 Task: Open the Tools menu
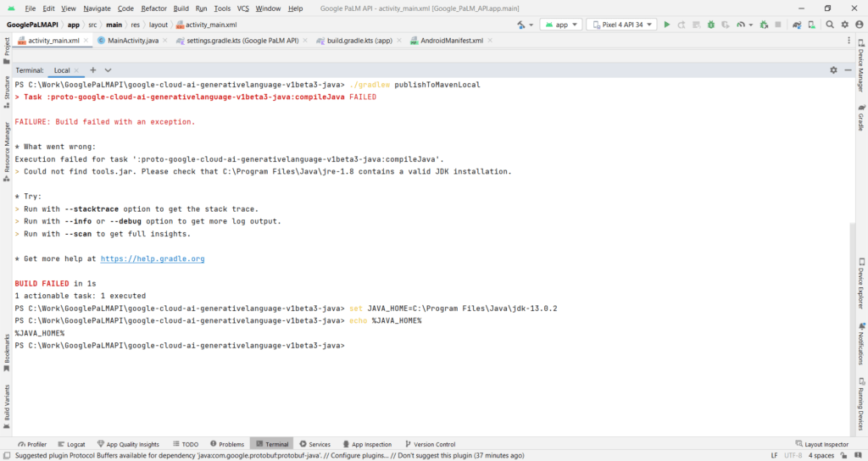222,8
